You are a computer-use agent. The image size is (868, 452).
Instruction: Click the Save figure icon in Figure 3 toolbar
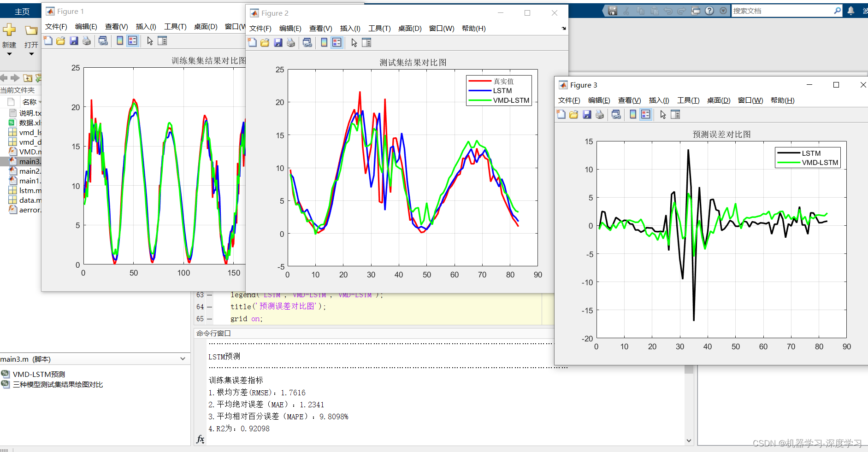pos(586,115)
